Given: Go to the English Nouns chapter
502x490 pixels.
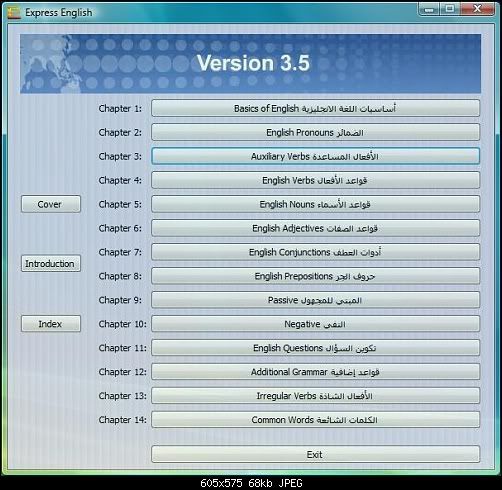Looking at the screenshot, I should click(x=315, y=204).
